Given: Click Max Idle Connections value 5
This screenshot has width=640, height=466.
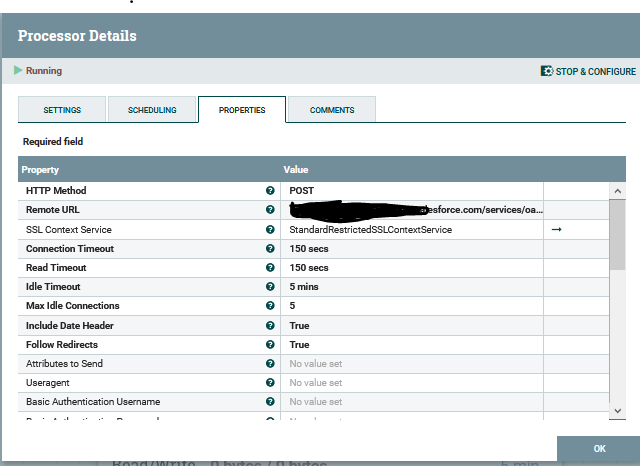Looking at the screenshot, I should pyautogui.click(x=292, y=306).
